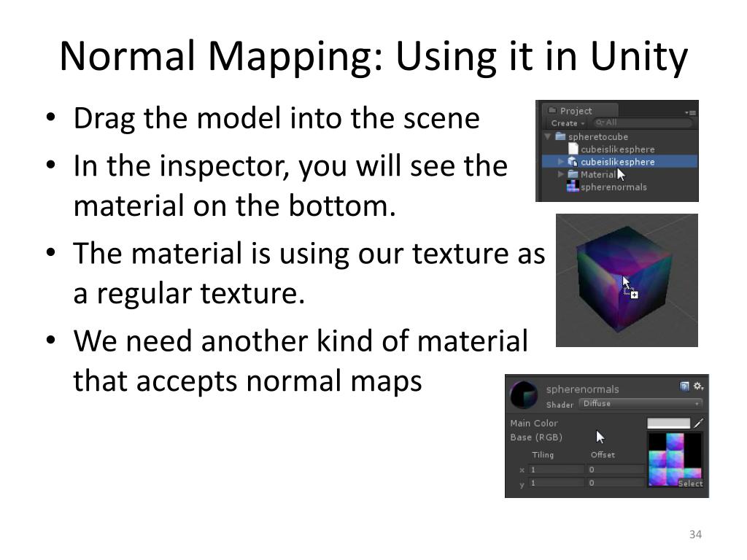Collapse the spheretocube folder
Screen dimensions: 747x560
point(548,136)
